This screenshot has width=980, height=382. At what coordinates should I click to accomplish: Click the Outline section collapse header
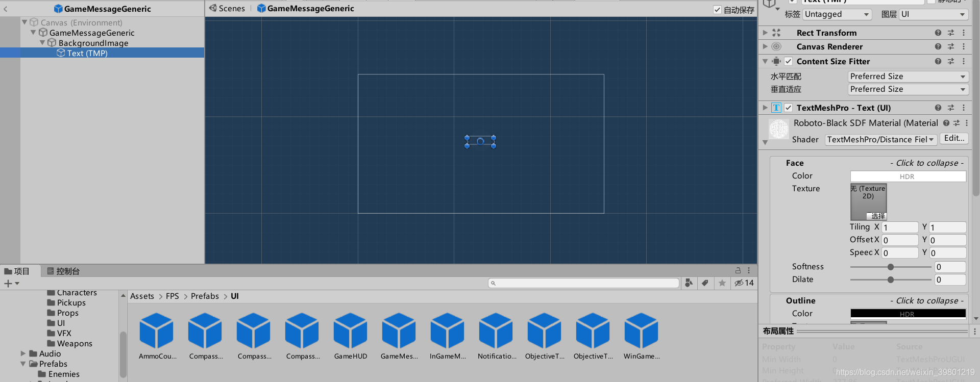click(x=868, y=300)
